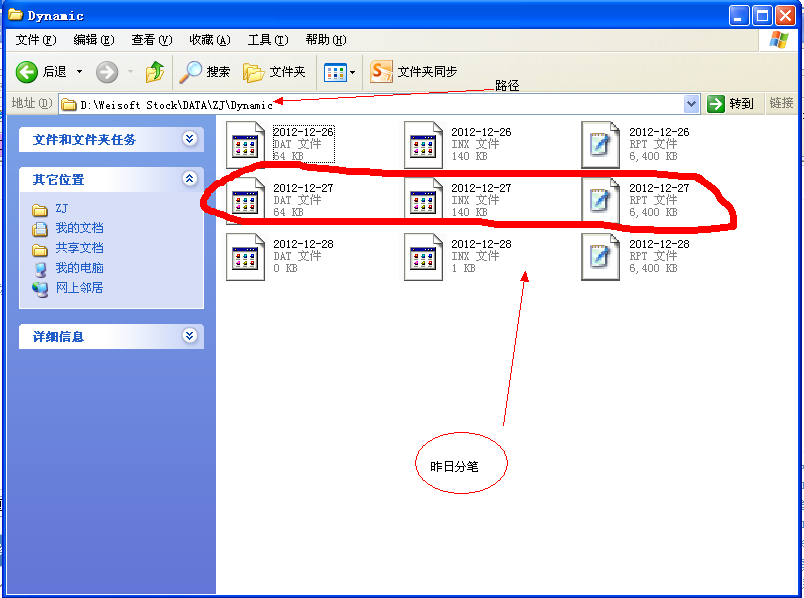This screenshot has width=804, height=598.
Task: Expand the 详细信息 panel
Action: [x=190, y=335]
